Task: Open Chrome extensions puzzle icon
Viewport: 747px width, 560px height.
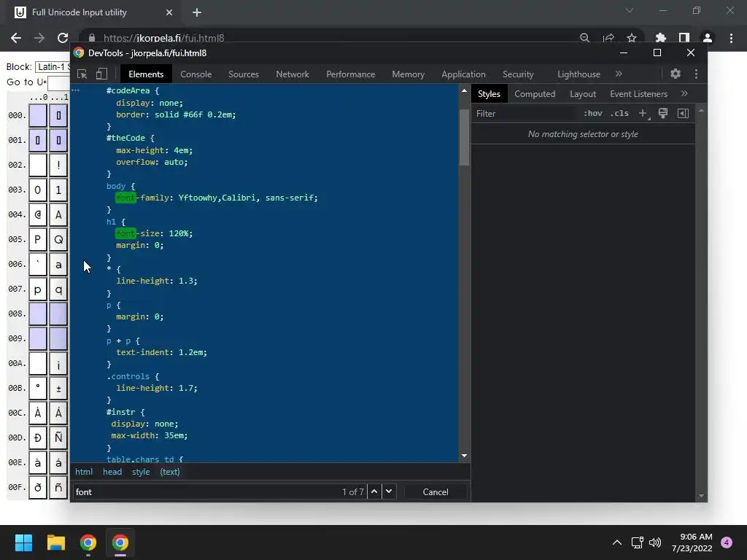Action: 660,38
